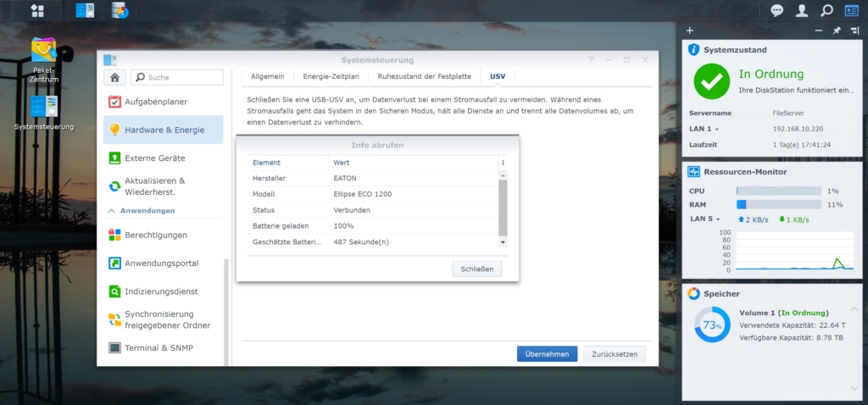Image resolution: width=868 pixels, height=405 pixels.
Task: Open help for Systemsteuerung window
Action: 591,60
